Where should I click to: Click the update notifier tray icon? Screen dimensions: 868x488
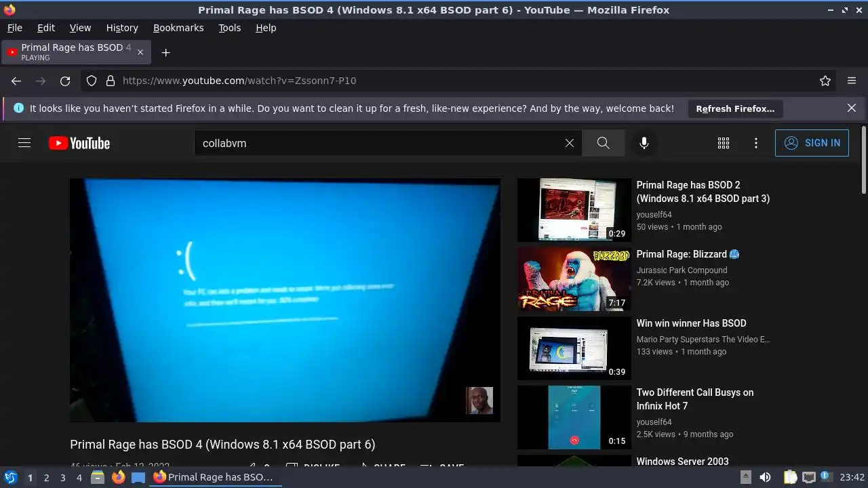click(825, 477)
